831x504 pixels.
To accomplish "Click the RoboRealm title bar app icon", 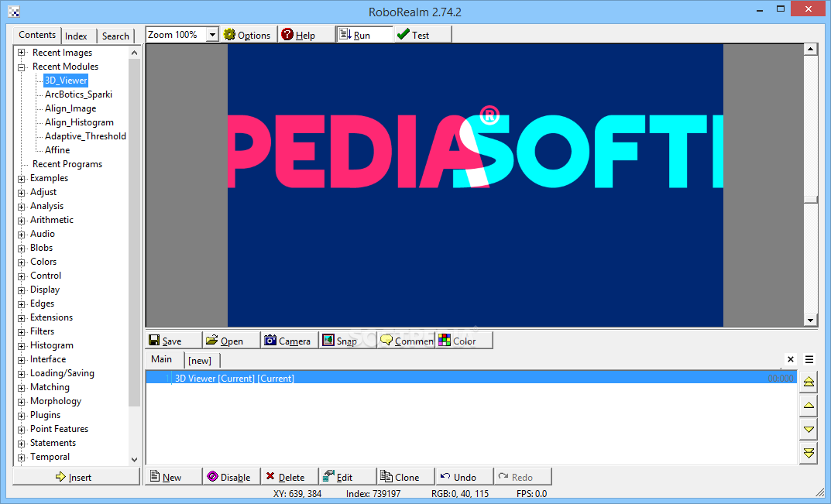I will (14, 12).
